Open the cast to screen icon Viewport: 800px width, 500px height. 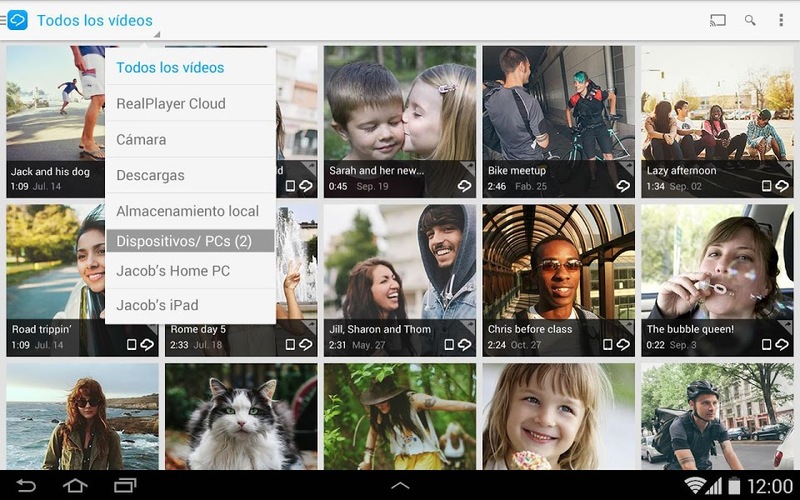(x=717, y=20)
